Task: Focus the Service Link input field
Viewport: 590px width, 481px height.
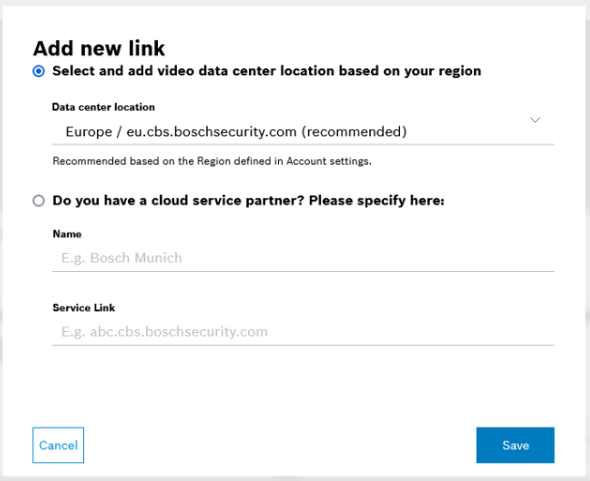Action: 303,332
